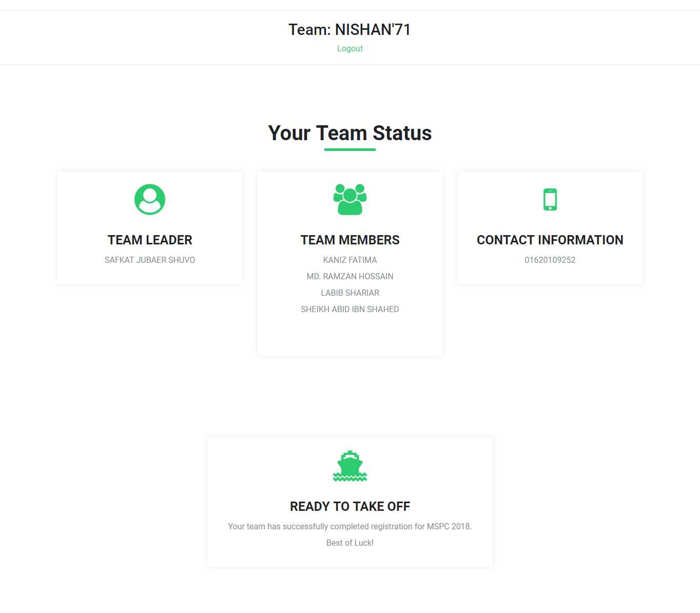Click team member SHEIKH ABID IBN SHAHED

click(350, 309)
